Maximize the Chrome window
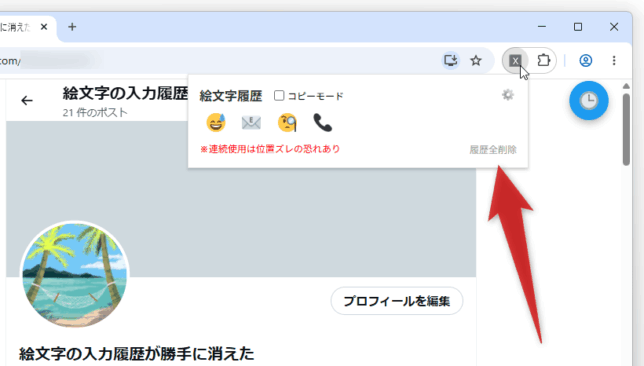Image resolution: width=644 pixels, height=366 pixels. tap(578, 27)
